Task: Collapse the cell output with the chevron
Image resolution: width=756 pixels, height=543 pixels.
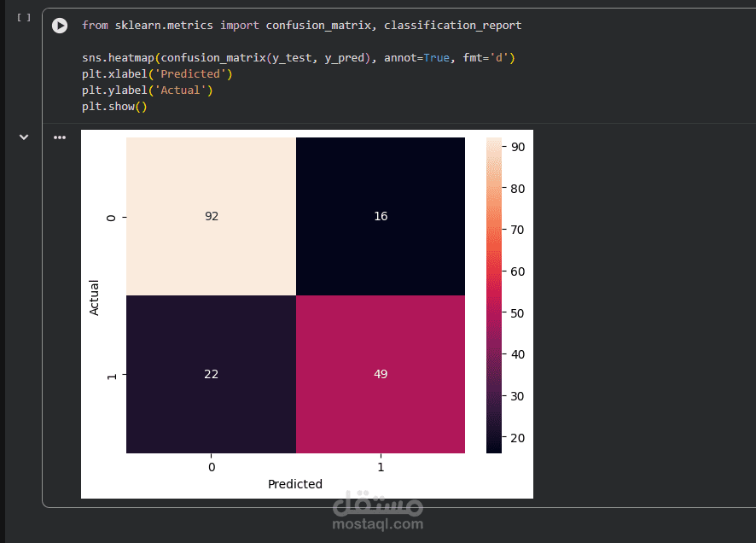Action: (24, 137)
